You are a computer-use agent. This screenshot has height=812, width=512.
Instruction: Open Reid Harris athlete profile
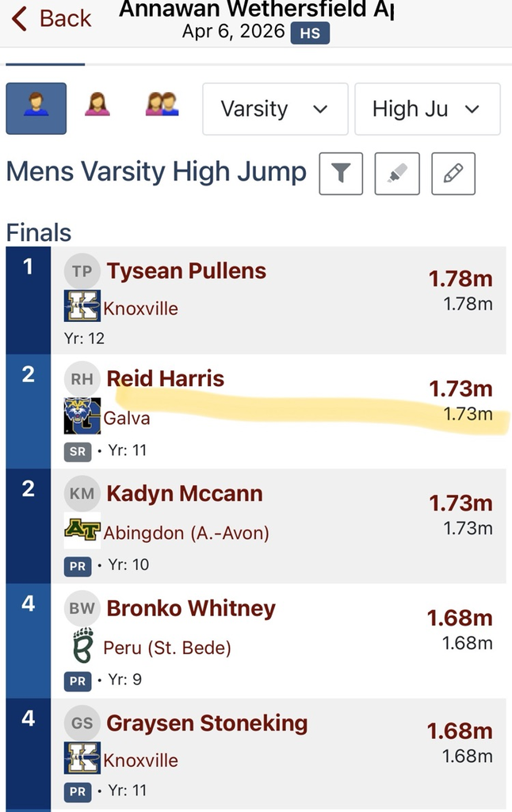click(x=166, y=379)
